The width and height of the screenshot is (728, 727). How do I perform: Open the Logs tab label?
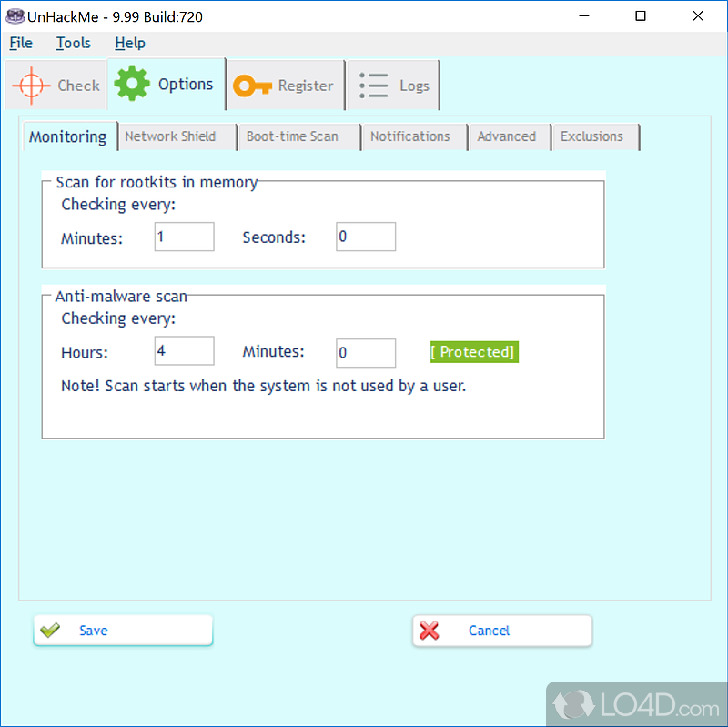tap(414, 86)
